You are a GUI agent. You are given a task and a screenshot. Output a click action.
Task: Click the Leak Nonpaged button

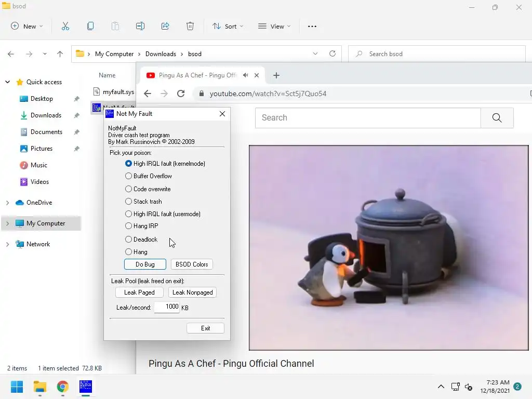[x=192, y=292]
